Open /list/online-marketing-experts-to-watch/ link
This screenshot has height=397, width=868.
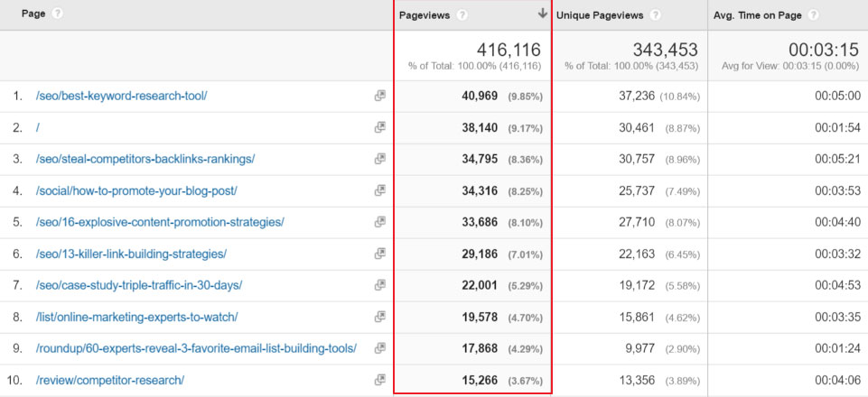click(136, 317)
